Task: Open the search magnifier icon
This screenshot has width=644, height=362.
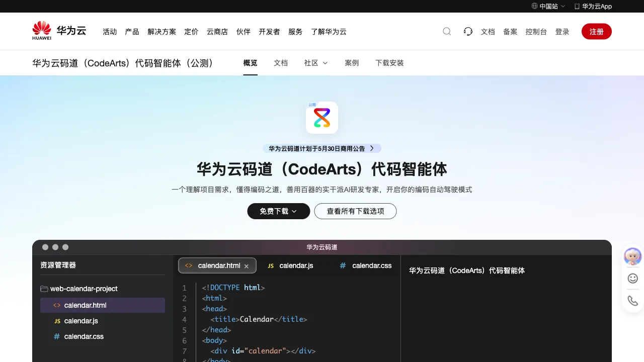Action: pos(447,31)
